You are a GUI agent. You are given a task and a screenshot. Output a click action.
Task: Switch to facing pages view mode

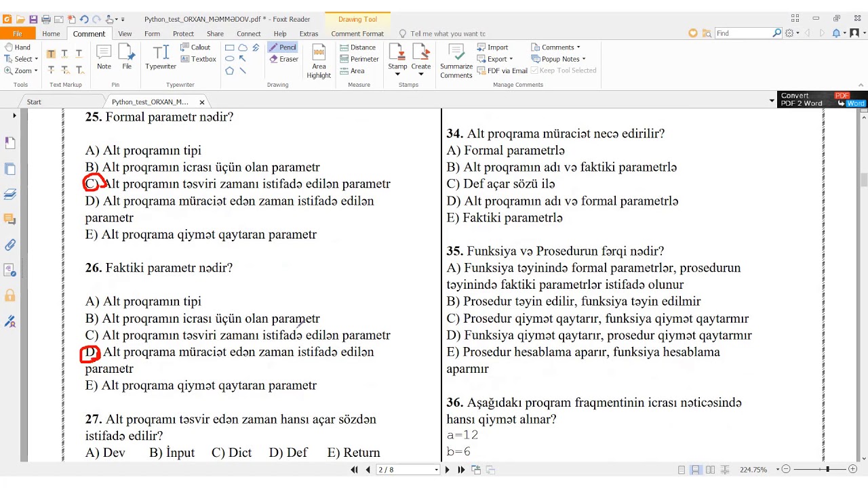[710, 470]
